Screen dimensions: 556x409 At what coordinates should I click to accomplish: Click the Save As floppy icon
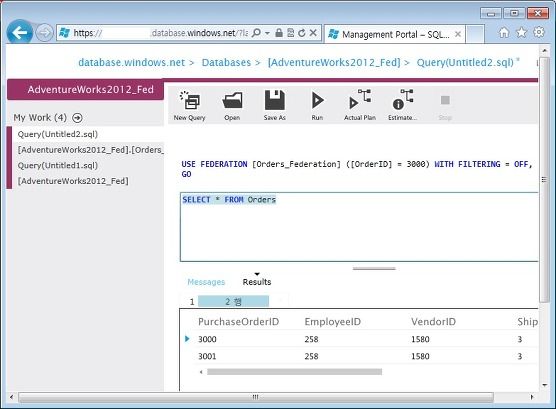275,105
